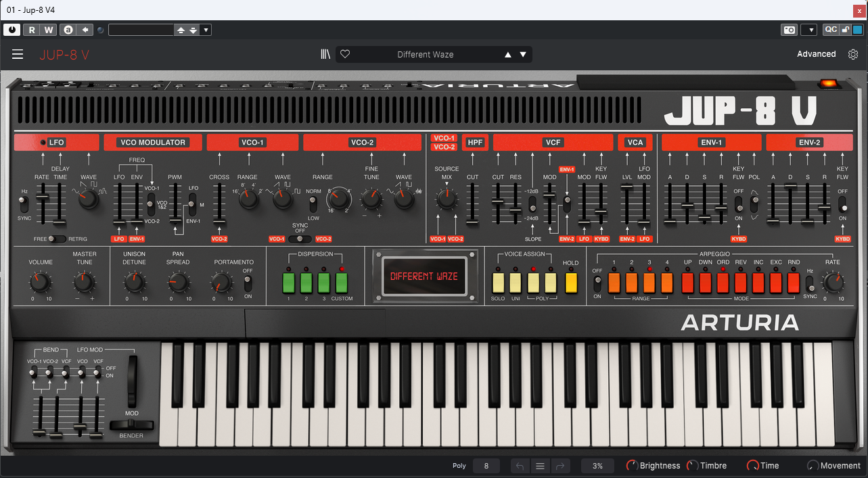Toggle the VCO SYNC OFF switch
The width and height of the screenshot is (868, 478).
point(300,239)
